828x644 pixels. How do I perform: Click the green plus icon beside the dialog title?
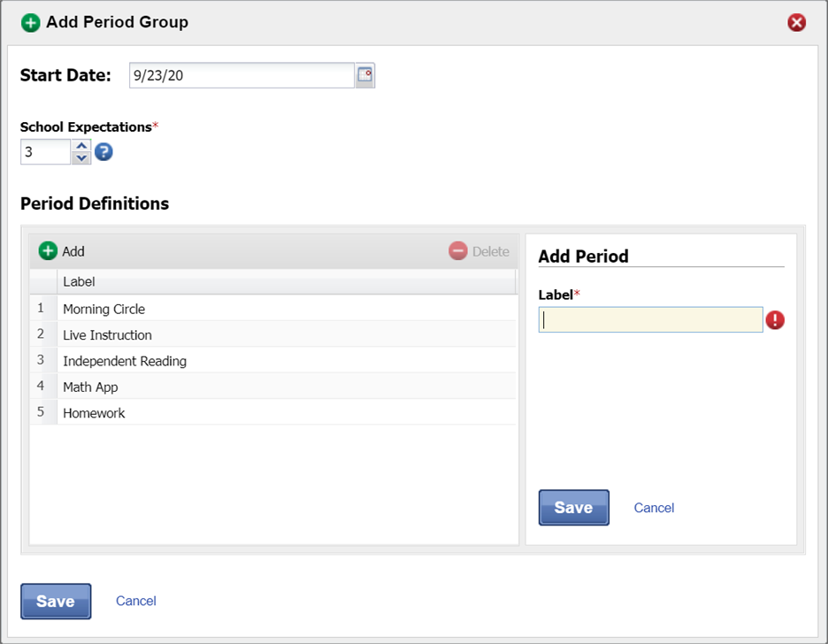pos(31,22)
